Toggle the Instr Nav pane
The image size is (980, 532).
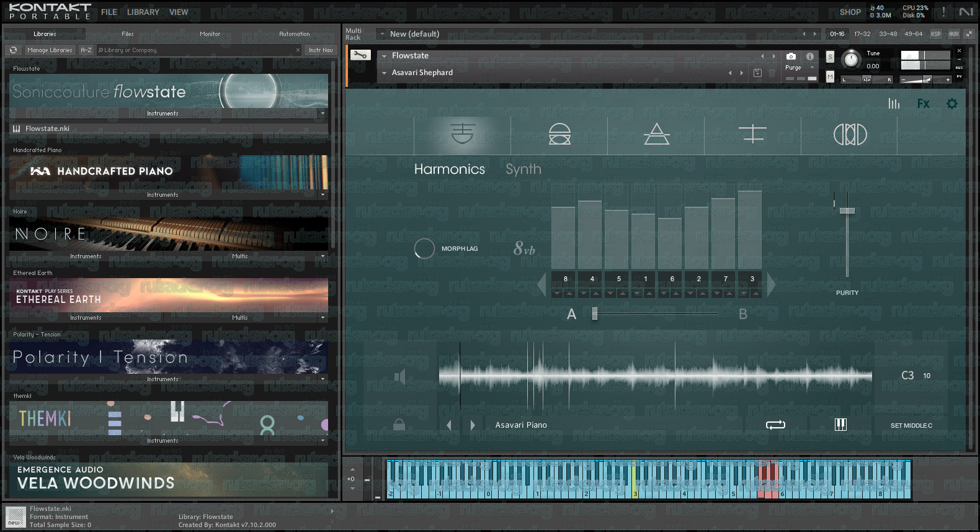point(321,50)
